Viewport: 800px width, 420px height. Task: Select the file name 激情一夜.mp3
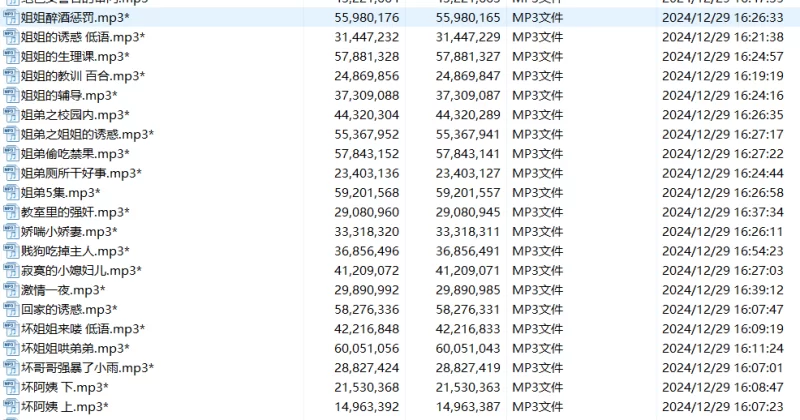click(x=63, y=290)
